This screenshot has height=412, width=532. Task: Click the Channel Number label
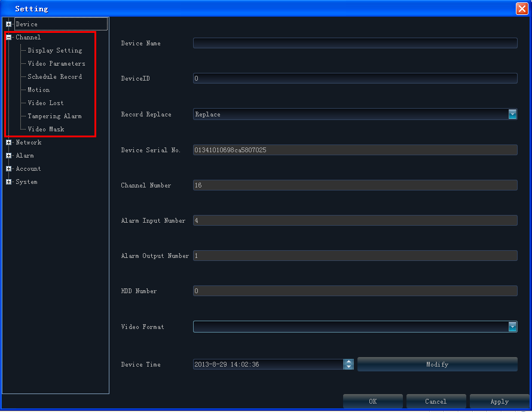click(146, 185)
